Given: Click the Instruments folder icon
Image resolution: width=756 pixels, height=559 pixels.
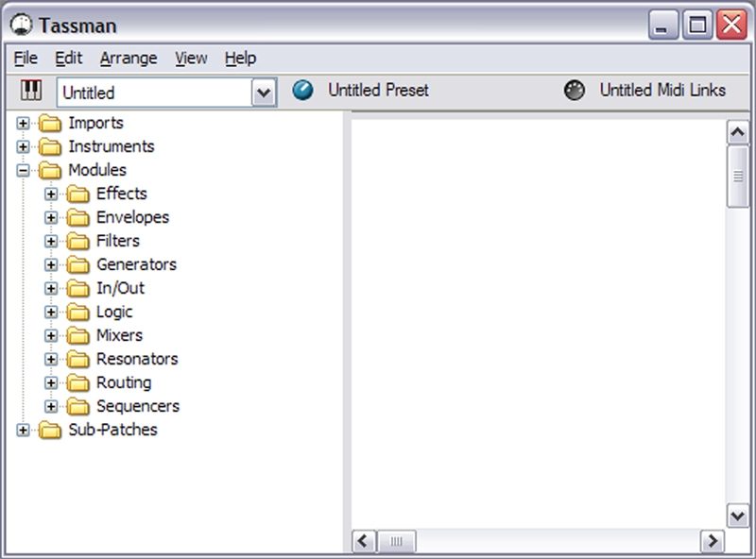Looking at the screenshot, I should pyautogui.click(x=50, y=147).
